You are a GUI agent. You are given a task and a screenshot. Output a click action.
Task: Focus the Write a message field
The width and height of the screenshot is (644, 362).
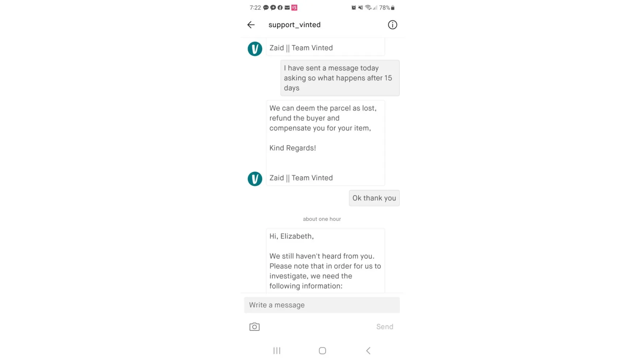point(322,305)
